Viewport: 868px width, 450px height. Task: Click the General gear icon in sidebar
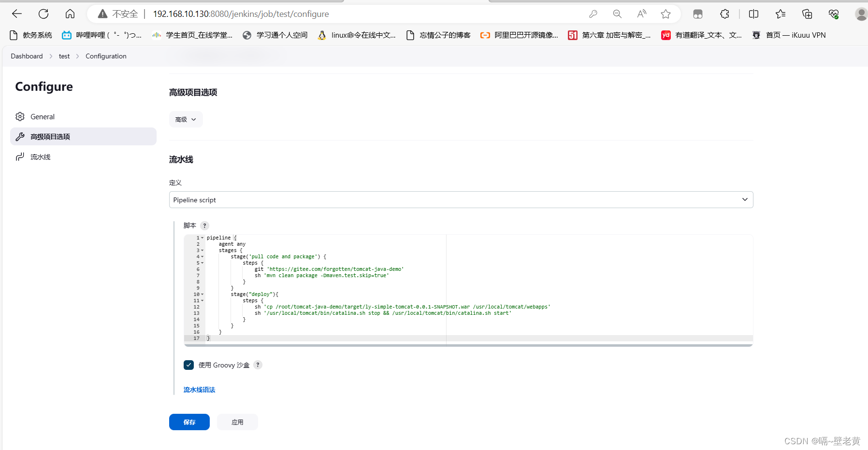[x=20, y=116]
